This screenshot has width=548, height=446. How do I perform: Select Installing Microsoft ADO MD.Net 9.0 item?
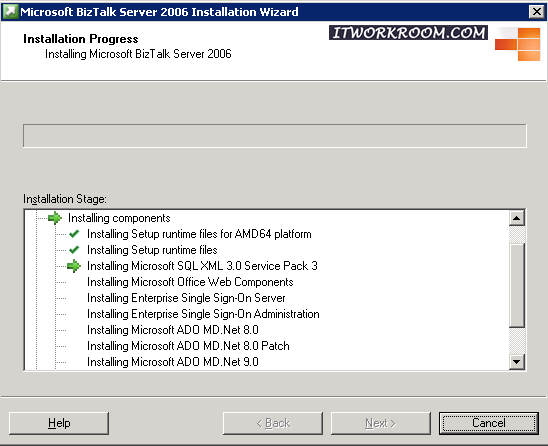pyautogui.click(x=173, y=362)
